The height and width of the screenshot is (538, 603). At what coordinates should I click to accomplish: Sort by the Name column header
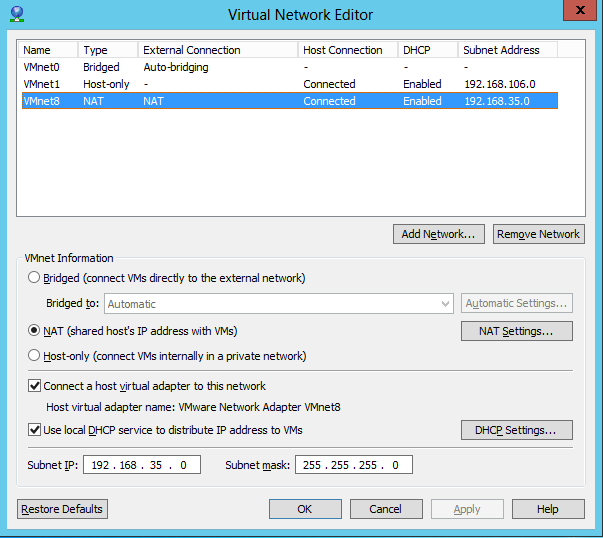pos(47,50)
